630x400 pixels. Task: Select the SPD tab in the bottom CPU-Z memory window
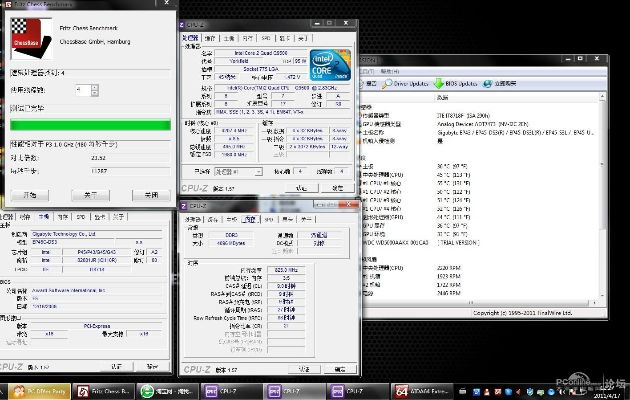(269, 219)
